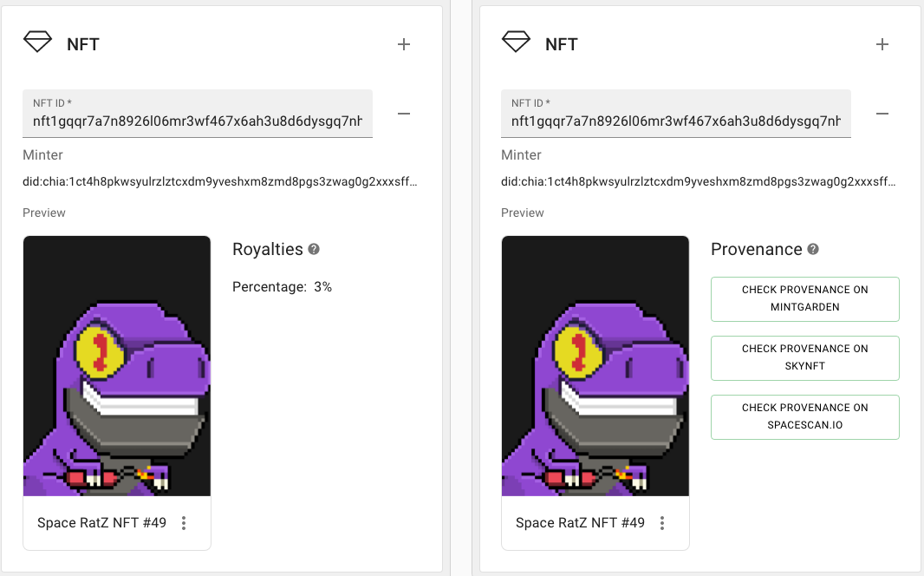This screenshot has width=924, height=576.
Task: Click the NFT diamond icon on the right card
Action: [x=516, y=40]
